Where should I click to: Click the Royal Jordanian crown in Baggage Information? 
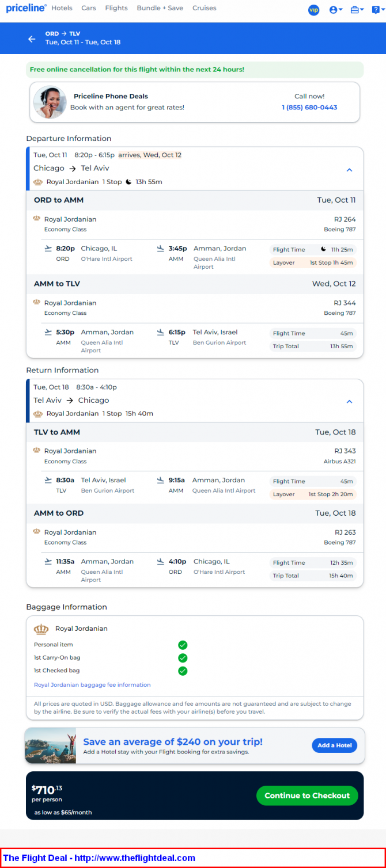(41, 629)
